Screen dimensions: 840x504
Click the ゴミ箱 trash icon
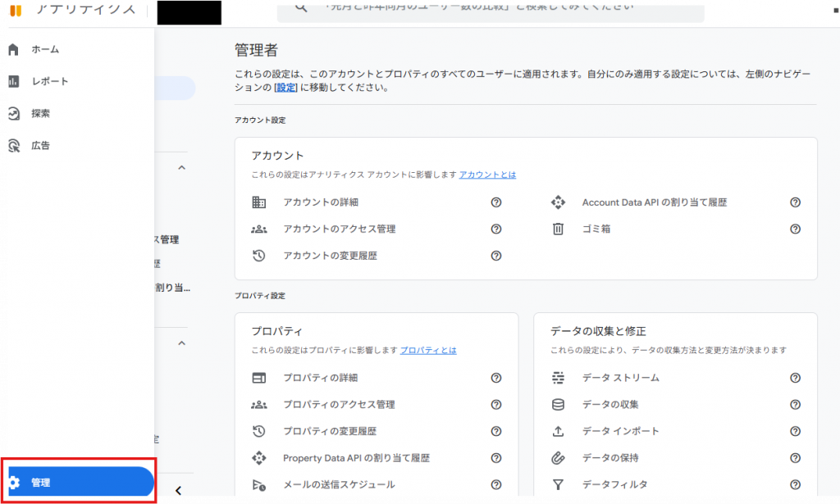pyautogui.click(x=558, y=229)
